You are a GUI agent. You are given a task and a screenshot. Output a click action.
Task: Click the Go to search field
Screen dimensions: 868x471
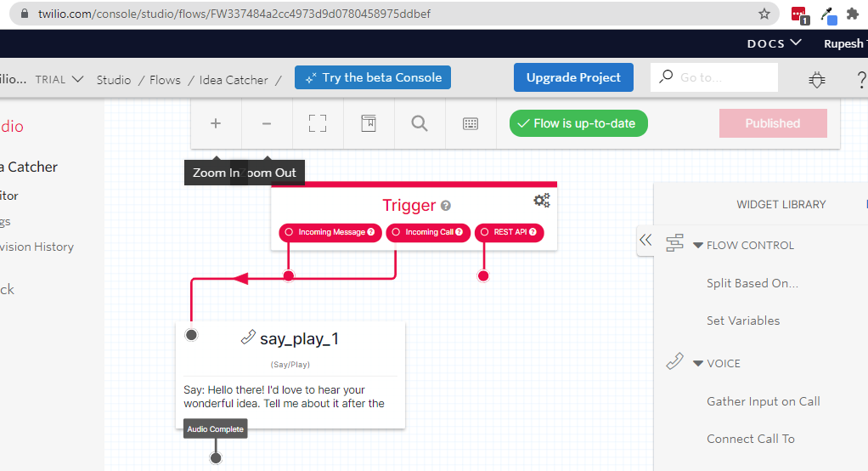click(x=714, y=77)
